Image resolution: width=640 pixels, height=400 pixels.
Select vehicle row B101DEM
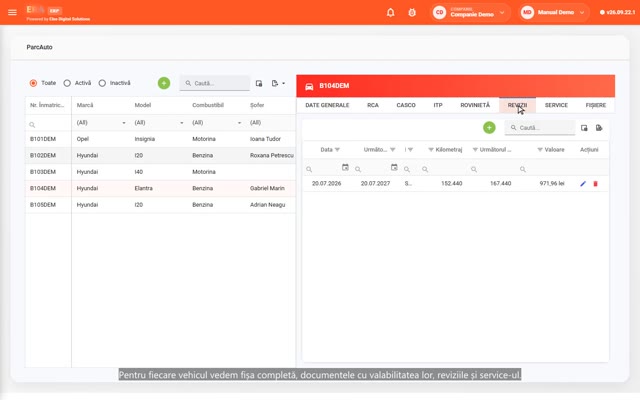coord(160,139)
